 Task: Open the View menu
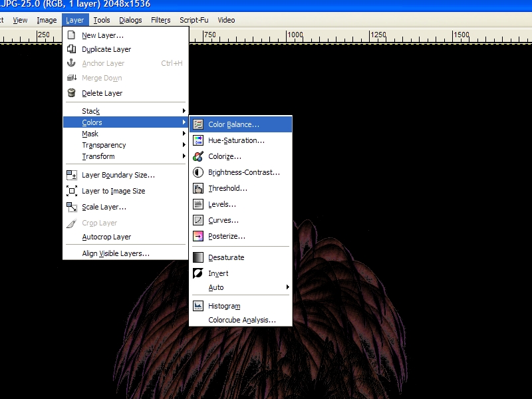tap(20, 20)
